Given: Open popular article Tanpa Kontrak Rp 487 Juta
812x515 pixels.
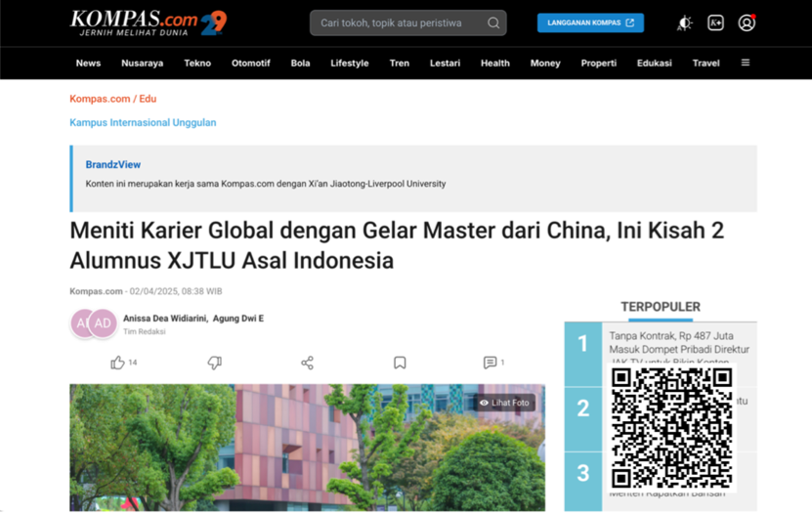Looking at the screenshot, I should coord(679,349).
